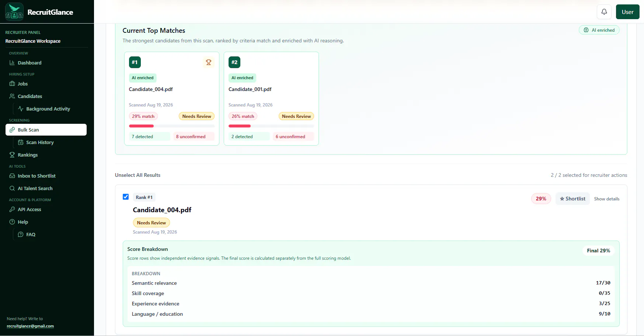Click the RecruitGlance Workspace name
The image size is (644, 336).
(x=33, y=41)
